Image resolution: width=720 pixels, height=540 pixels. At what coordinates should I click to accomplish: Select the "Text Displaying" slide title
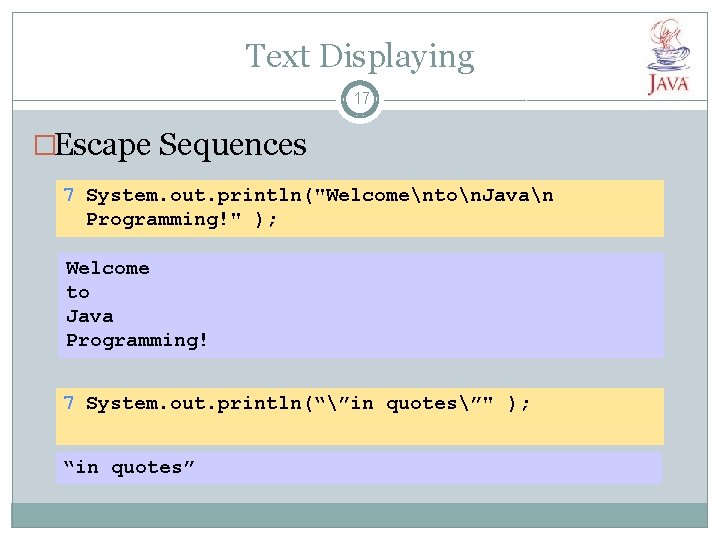pyautogui.click(x=360, y=56)
